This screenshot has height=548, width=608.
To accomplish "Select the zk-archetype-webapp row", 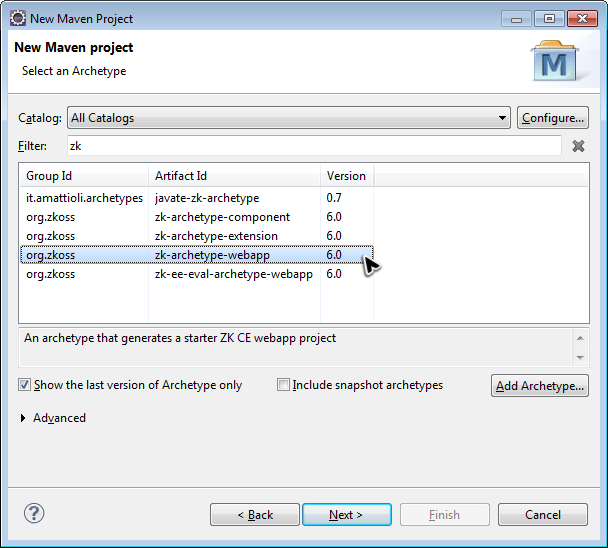I will point(197,255).
